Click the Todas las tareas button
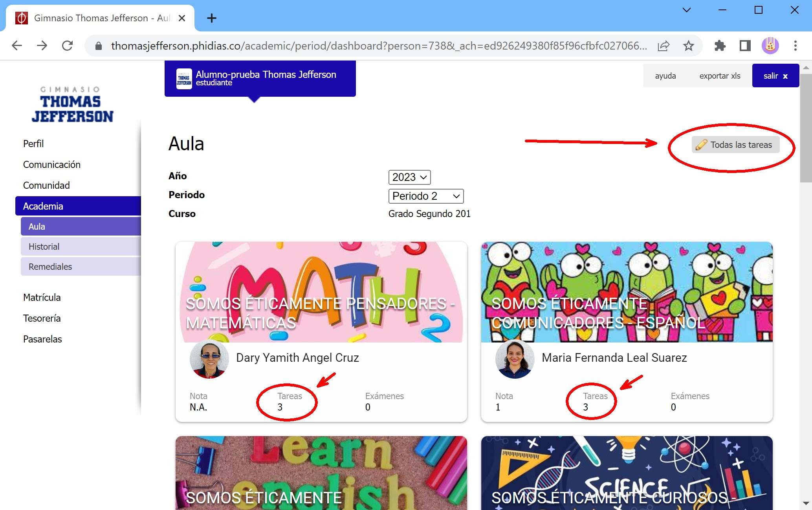Viewport: 812px width, 510px height. pyautogui.click(x=735, y=145)
